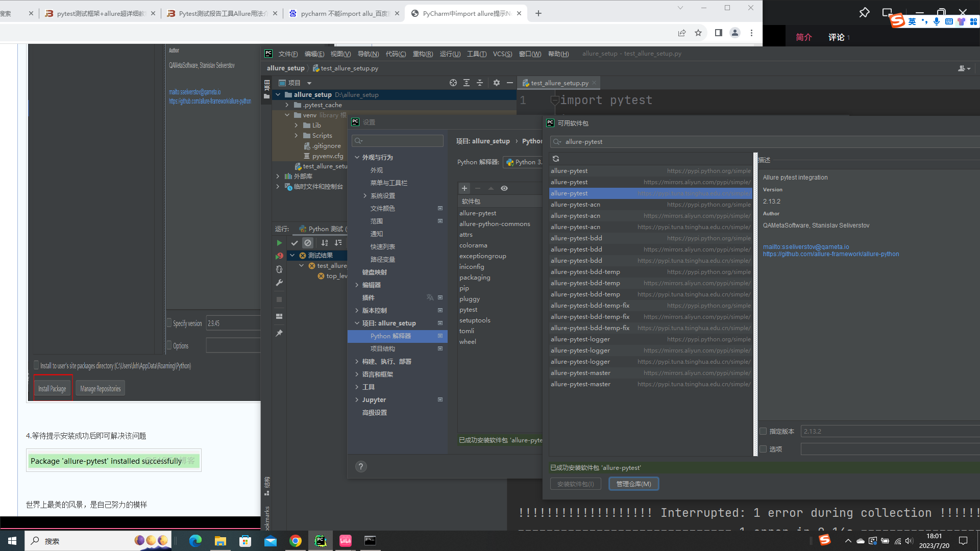Viewport: 980px width, 551px height.
Task: Click the green rerun tests icon
Action: (279, 243)
